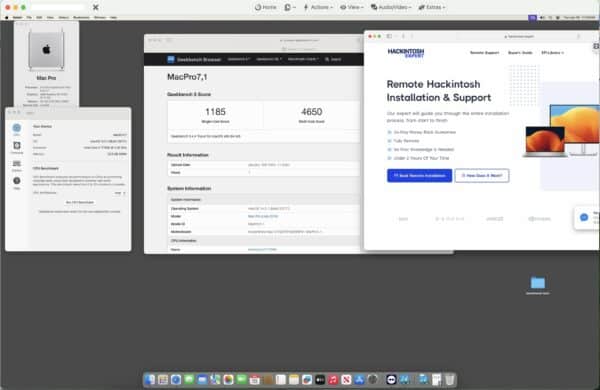
Task: Click the 1185 single-core score
Action: 215,112
